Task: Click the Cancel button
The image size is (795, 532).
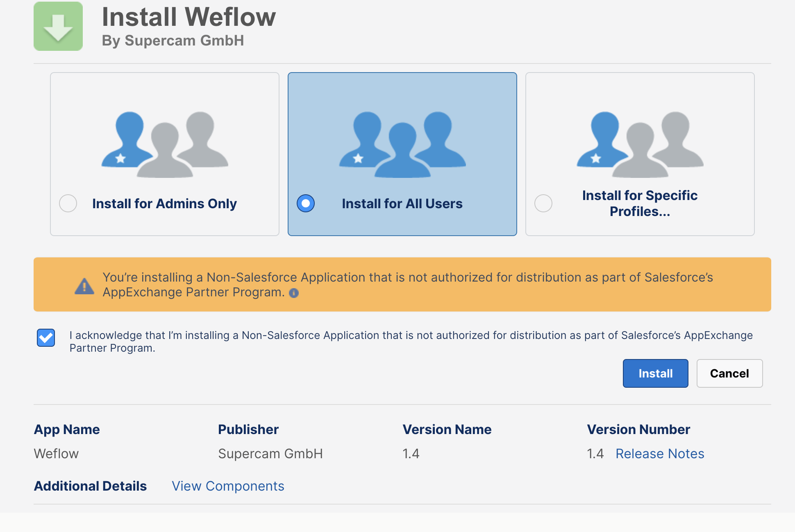Action: [x=729, y=373]
